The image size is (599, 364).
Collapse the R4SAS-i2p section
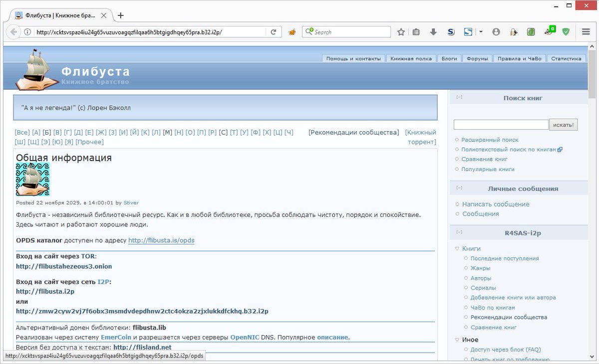pos(459,232)
